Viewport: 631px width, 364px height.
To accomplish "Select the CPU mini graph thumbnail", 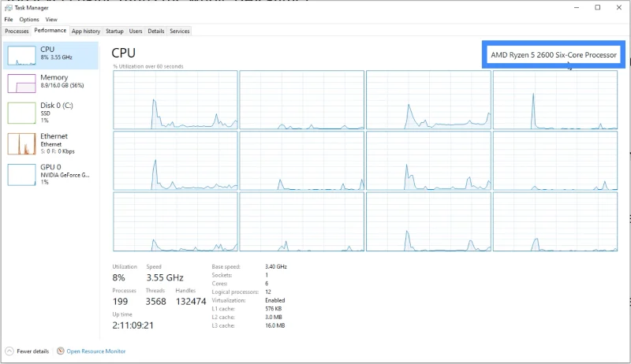I will point(21,55).
